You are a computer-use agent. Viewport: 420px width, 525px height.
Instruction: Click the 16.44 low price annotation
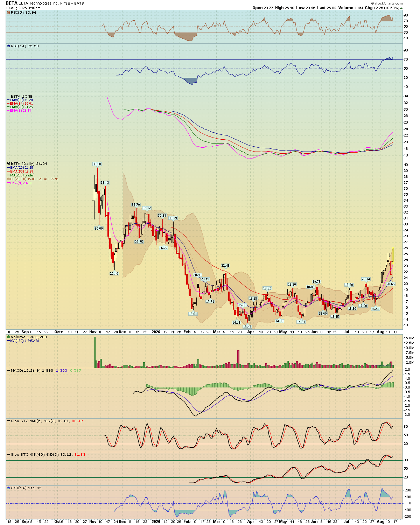click(375, 309)
